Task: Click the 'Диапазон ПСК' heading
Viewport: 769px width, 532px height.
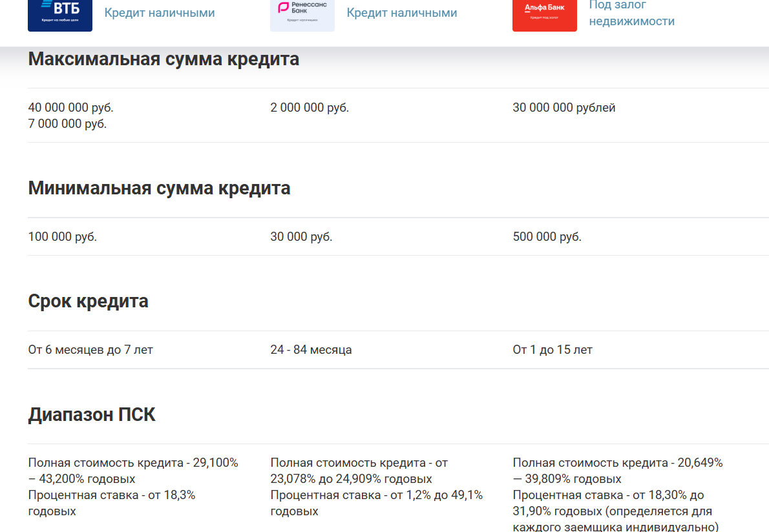Action: point(92,415)
